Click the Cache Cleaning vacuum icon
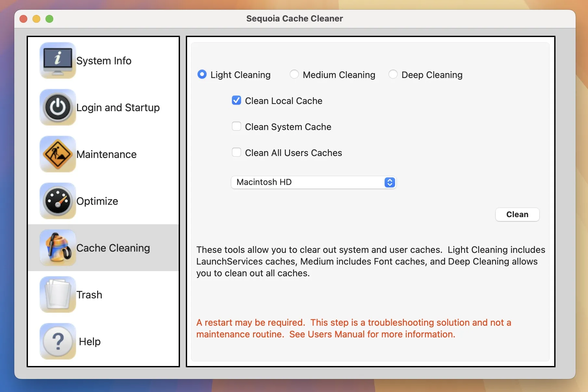The image size is (588, 392). pos(58,248)
